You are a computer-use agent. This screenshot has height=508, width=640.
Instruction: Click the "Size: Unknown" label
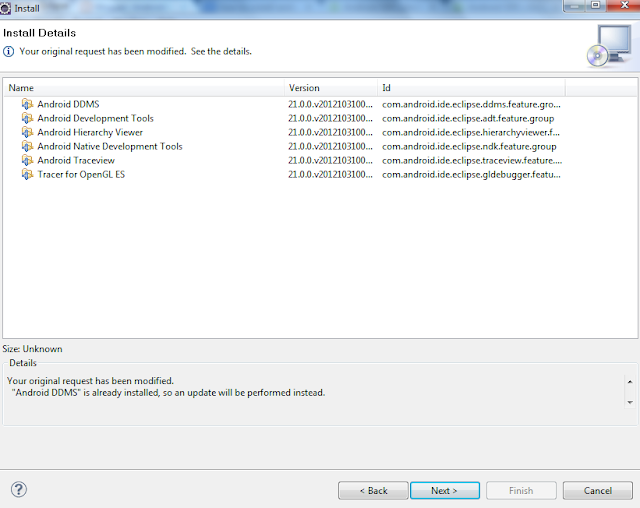tap(32, 349)
